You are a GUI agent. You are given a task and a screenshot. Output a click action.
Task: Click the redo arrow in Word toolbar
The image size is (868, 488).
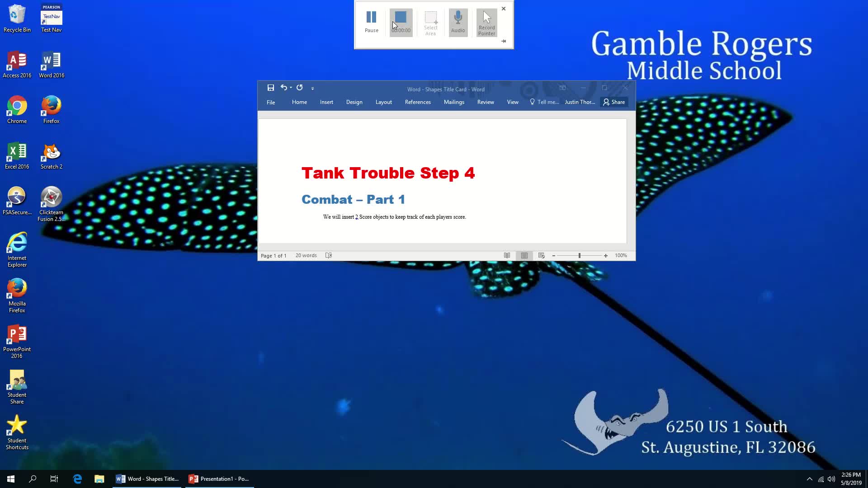299,88
